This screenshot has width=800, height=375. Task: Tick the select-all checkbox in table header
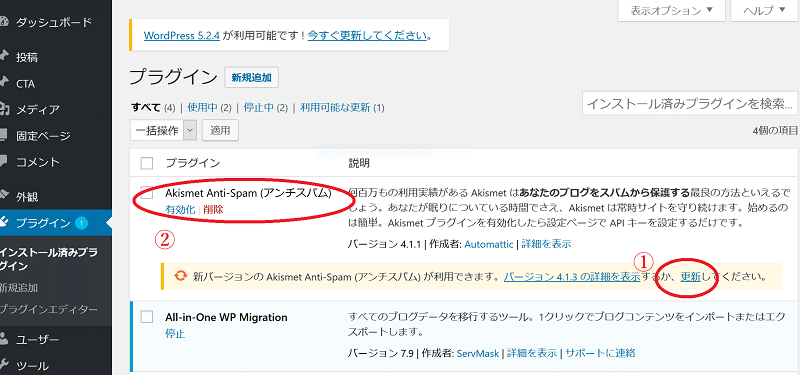pyautogui.click(x=147, y=163)
